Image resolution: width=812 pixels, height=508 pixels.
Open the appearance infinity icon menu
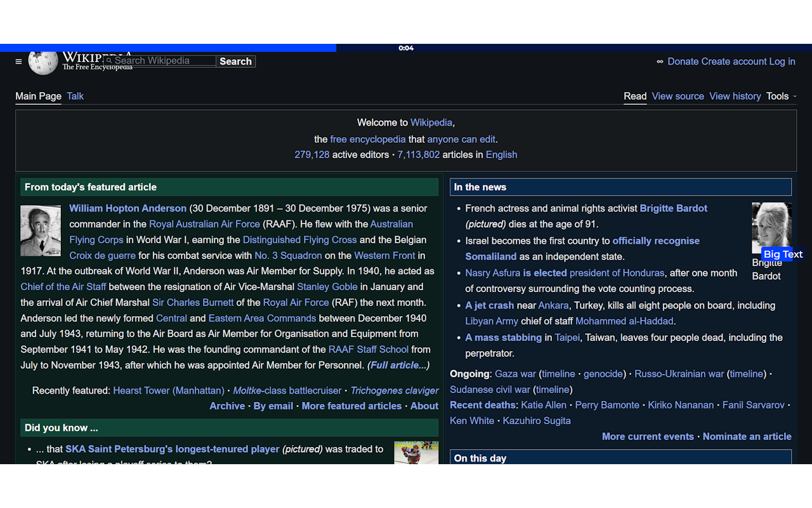[660, 62]
